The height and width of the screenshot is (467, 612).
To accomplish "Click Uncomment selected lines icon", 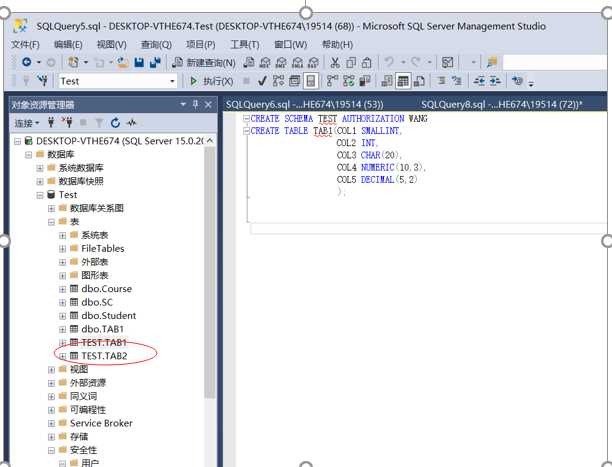I will click(457, 81).
